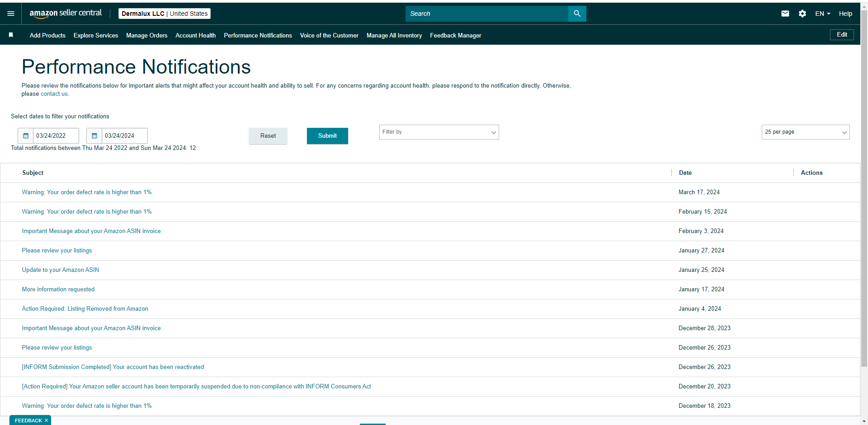The image size is (868, 425).
Task: Click the Reset button
Action: tap(268, 135)
